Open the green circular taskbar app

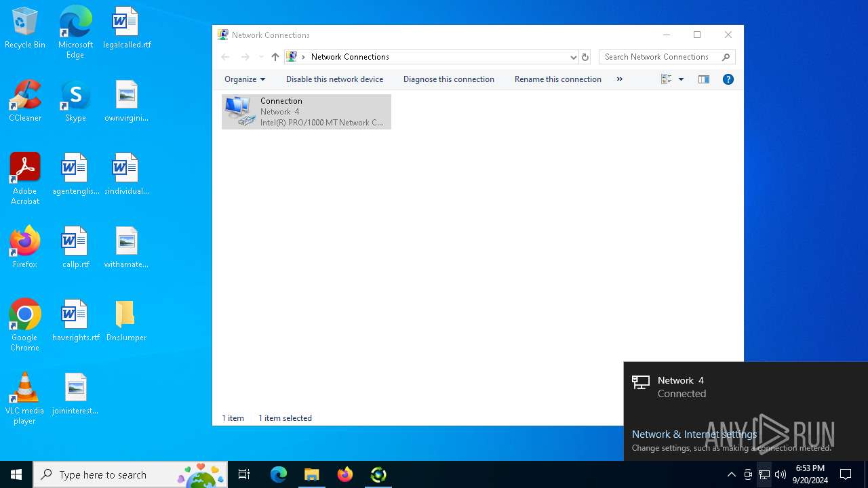(x=378, y=474)
